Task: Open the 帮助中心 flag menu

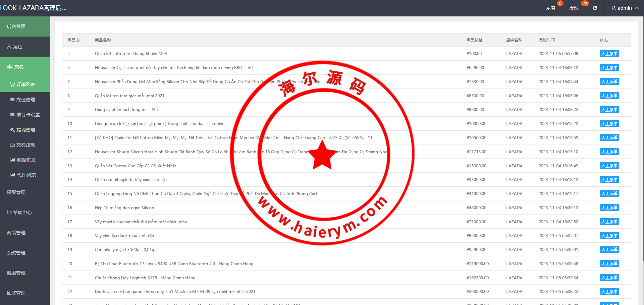Action: tap(19, 212)
